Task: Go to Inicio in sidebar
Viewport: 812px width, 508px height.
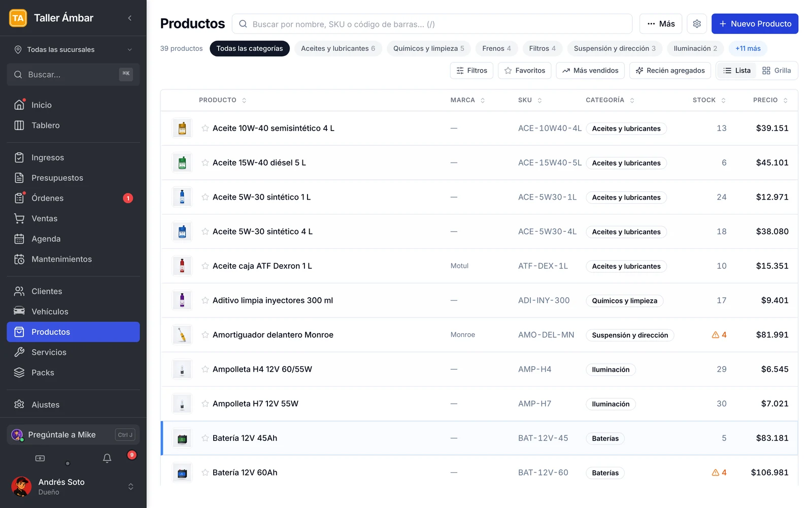Action: coord(73,105)
